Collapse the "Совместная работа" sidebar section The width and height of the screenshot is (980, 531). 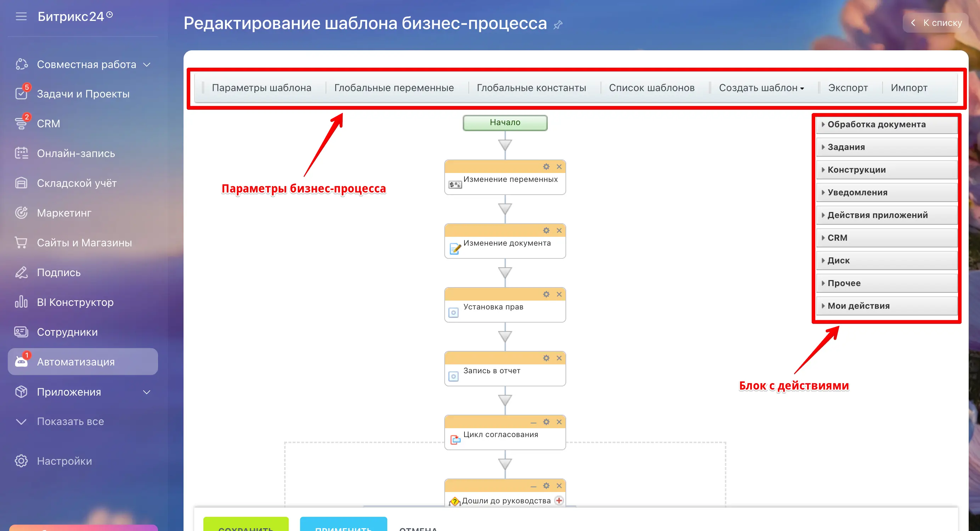(147, 64)
